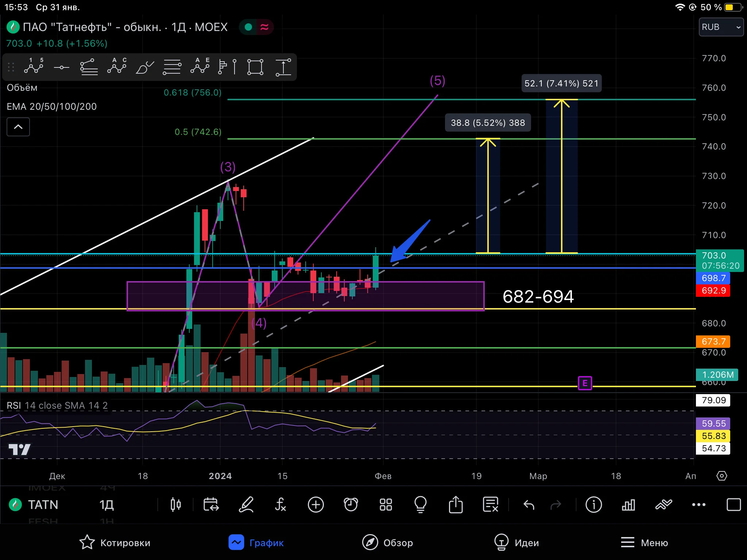Open the bar chart financials icon
Viewport: 747px width, 560px height.
(x=628, y=505)
